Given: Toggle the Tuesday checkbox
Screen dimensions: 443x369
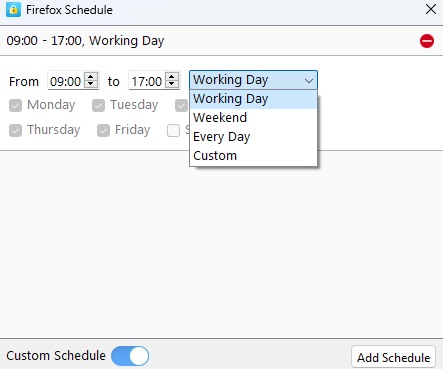Looking at the screenshot, I should [x=99, y=106].
